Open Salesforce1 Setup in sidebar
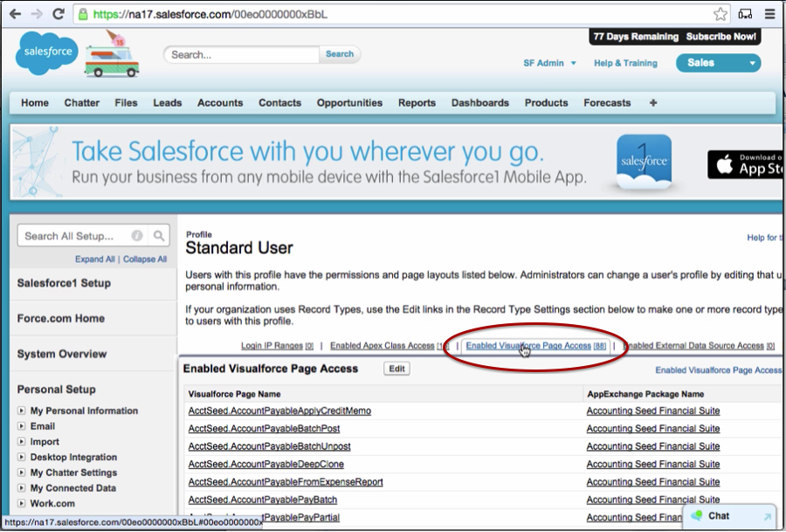This screenshot has width=786, height=532. click(64, 283)
